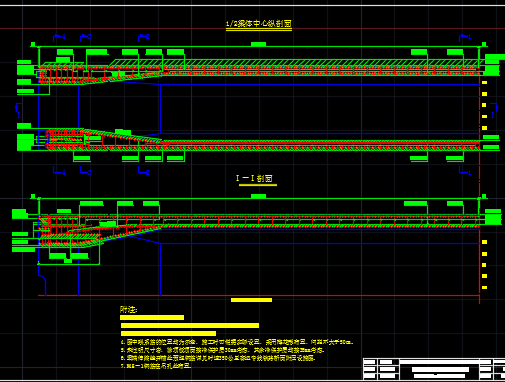The height and width of the screenshot is (382, 505).
Task: Select note line 6 under 附注
Action: [218, 358]
